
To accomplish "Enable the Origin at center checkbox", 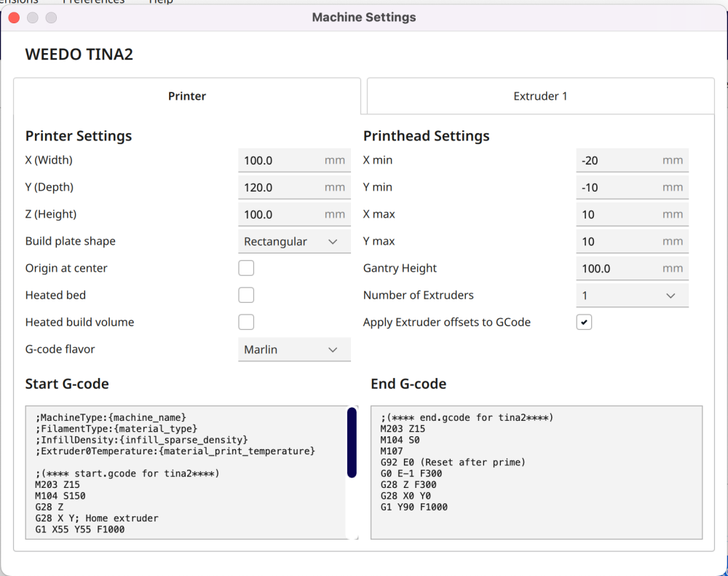I will [246, 268].
